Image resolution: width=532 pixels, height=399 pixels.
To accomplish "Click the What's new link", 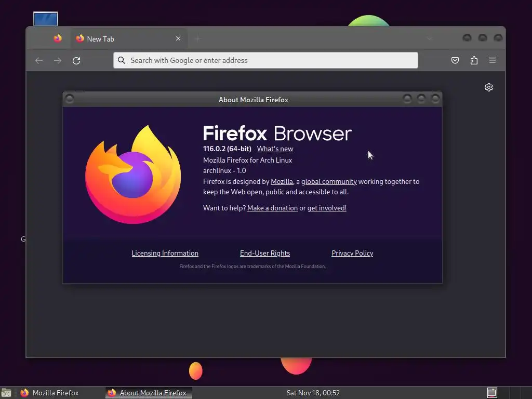I will 275,149.
